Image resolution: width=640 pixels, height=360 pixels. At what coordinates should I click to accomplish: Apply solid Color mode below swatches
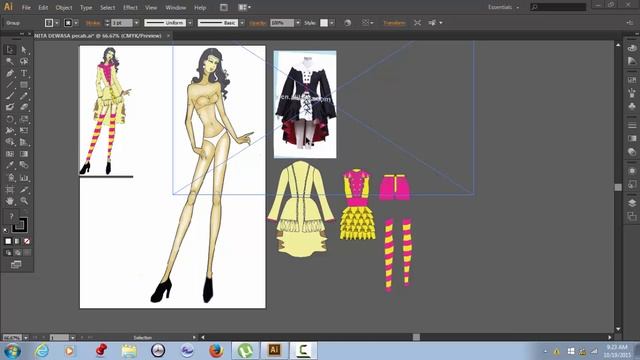click(x=8, y=241)
